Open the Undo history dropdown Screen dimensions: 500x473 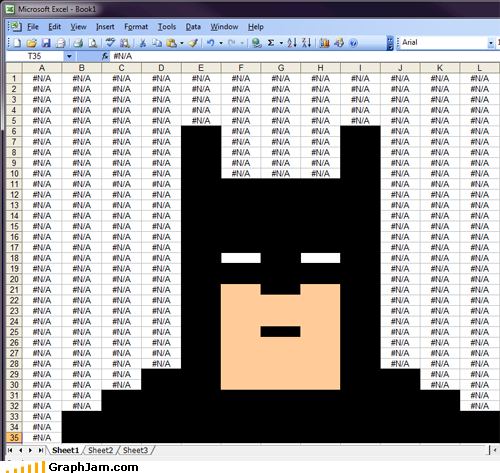[221, 43]
